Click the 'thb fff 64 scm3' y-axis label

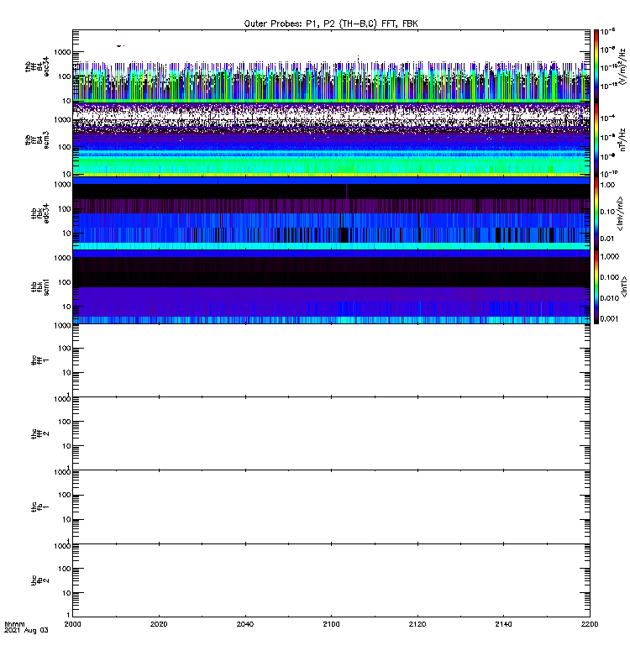point(37,139)
